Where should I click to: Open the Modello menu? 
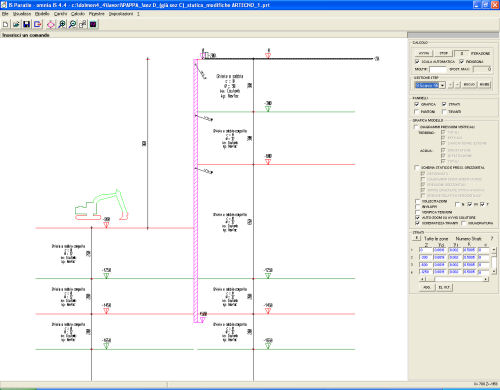(42, 14)
